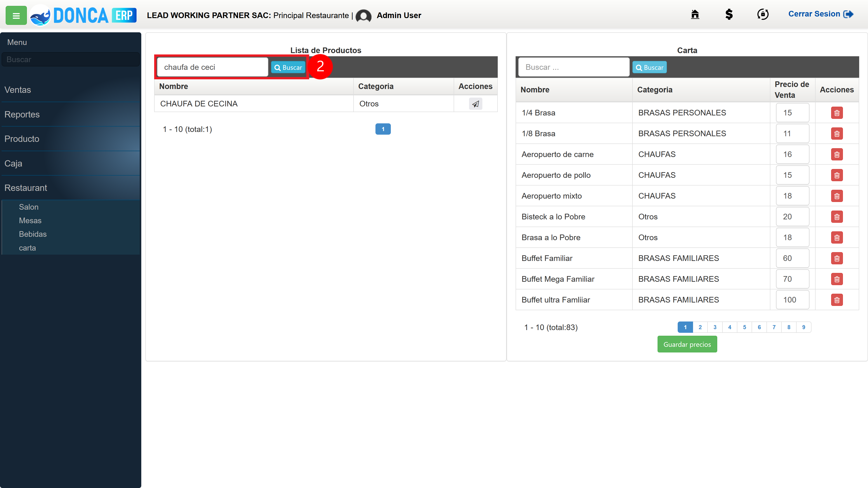This screenshot has height=488, width=868.
Task: Edit price field for 1/8 Brasa
Action: click(792, 134)
